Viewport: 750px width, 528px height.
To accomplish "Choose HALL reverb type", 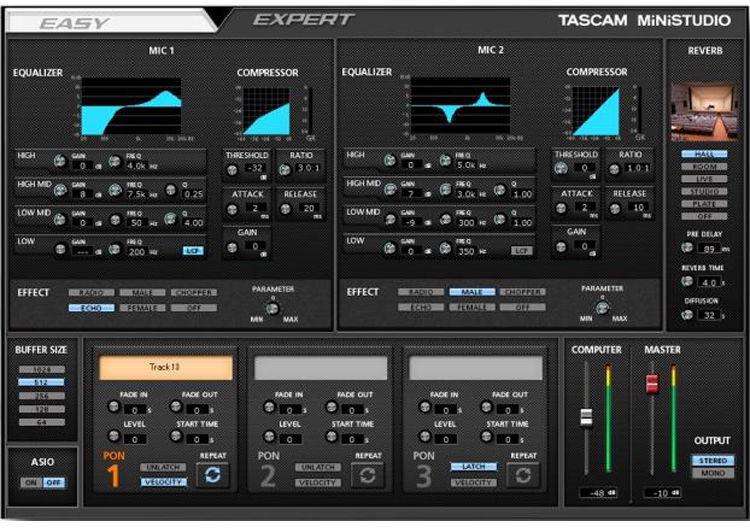I will pos(704,154).
